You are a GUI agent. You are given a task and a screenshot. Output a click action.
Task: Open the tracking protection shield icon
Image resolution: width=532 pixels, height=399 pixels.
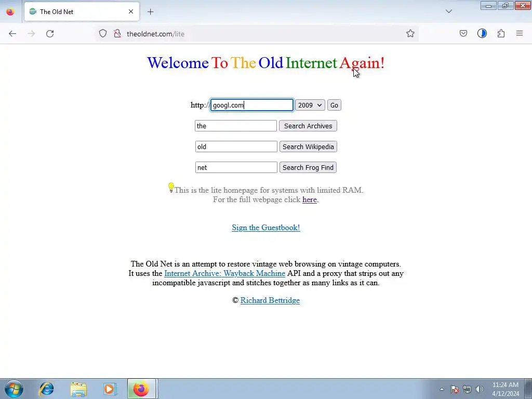click(x=103, y=34)
